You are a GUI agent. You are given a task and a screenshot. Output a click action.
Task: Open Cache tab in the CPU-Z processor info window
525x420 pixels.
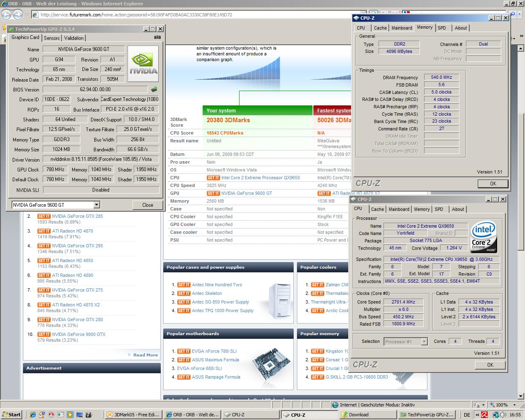coord(377,209)
